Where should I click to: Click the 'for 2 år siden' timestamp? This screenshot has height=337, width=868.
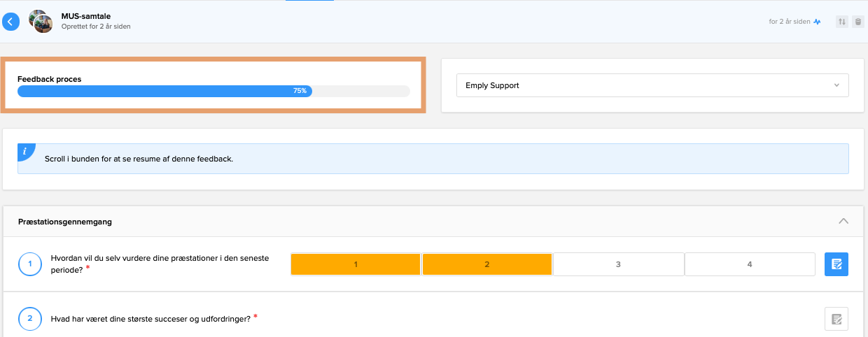click(x=790, y=22)
